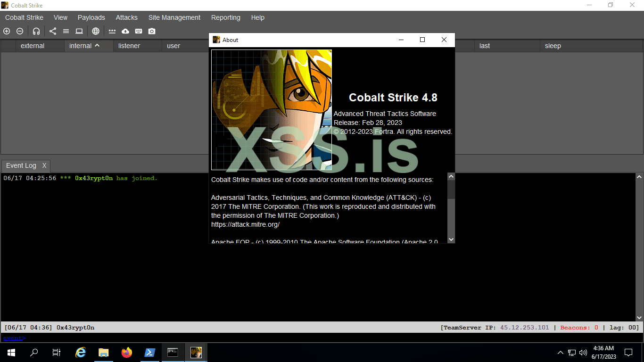
Task: Open the View menu
Action: (x=60, y=17)
